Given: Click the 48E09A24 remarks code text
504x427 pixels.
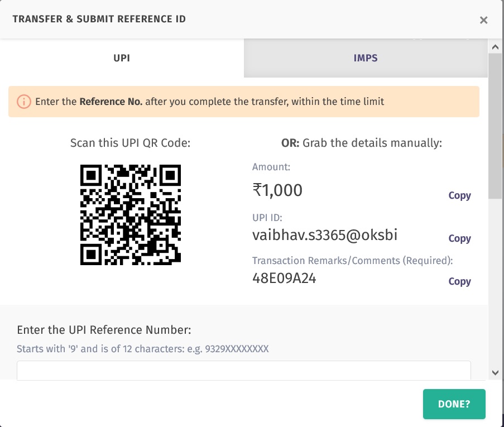Looking at the screenshot, I should point(284,278).
